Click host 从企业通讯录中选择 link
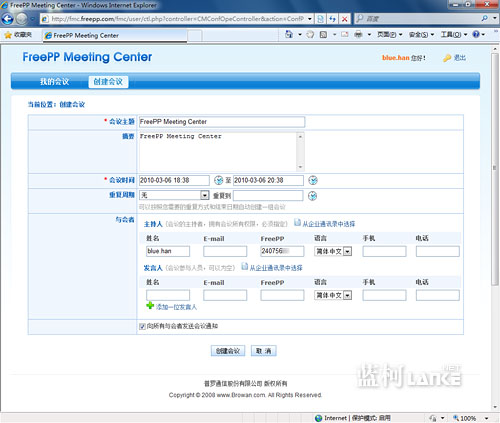Viewport: 500px width, 423px height. [x=329, y=224]
